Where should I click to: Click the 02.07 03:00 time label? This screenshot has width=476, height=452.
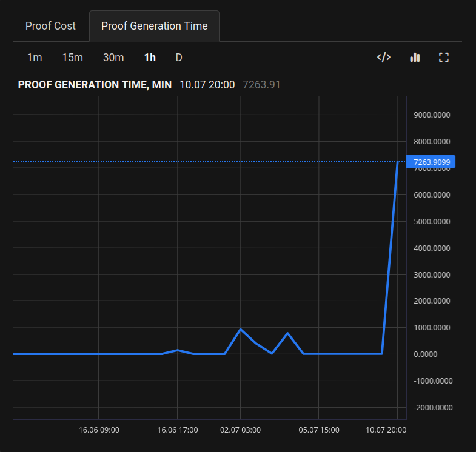[x=240, y=430]
